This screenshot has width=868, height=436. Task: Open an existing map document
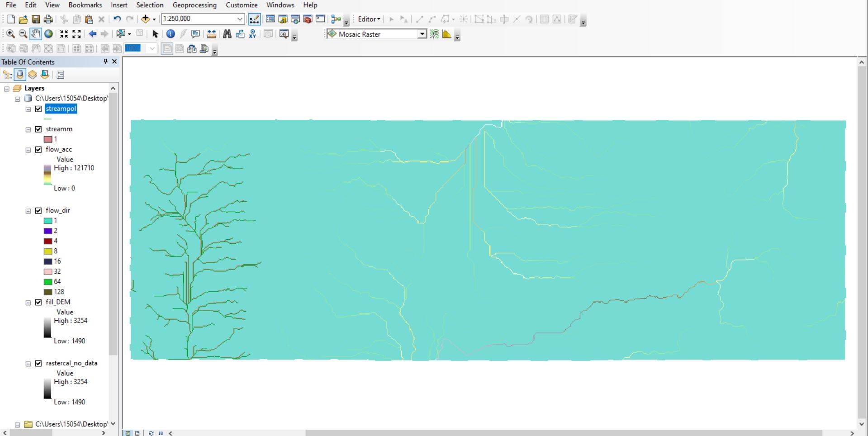pyautogui.click(x=23, y=19)
